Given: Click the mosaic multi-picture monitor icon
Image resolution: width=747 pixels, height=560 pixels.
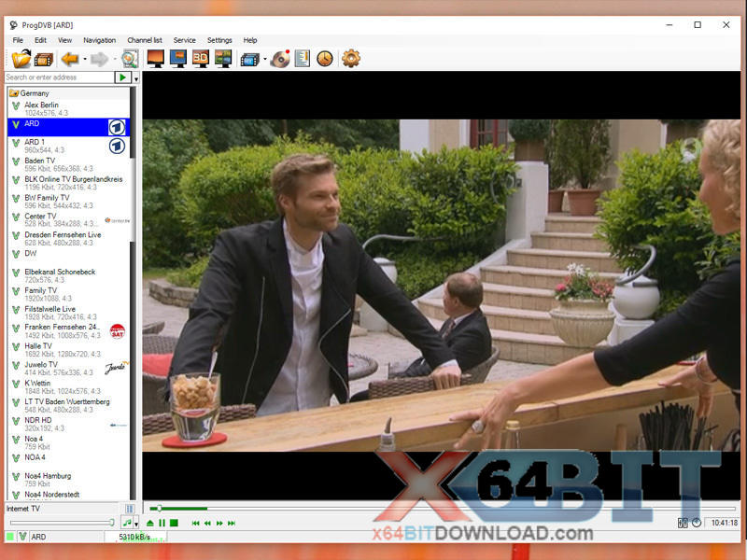Looking at the screenshot, I should [223, 59].
